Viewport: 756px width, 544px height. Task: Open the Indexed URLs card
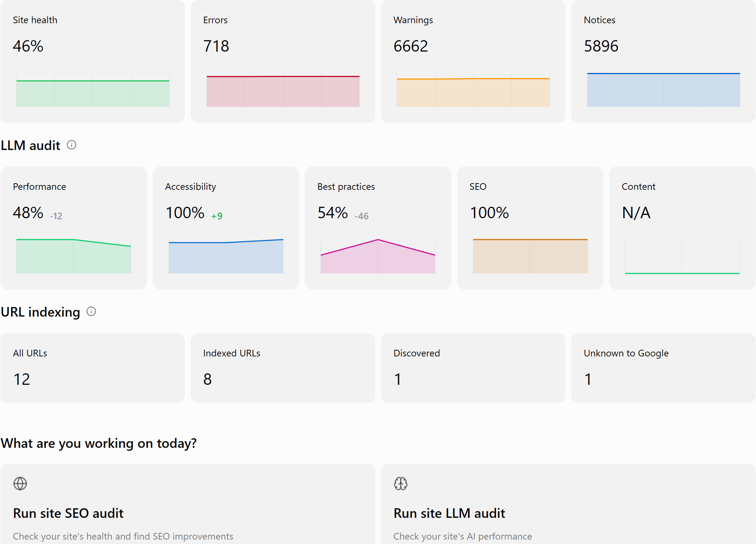coord(283,368)
